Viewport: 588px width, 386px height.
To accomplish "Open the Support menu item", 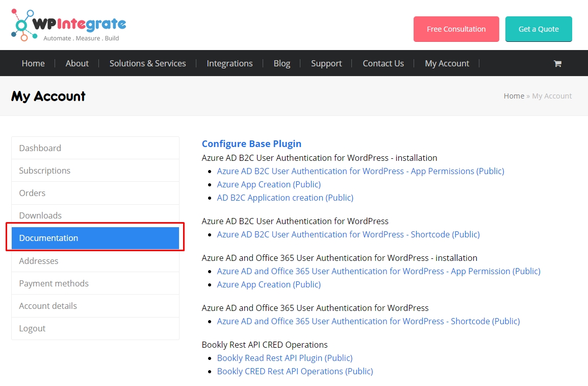I will tap(326, 63).
